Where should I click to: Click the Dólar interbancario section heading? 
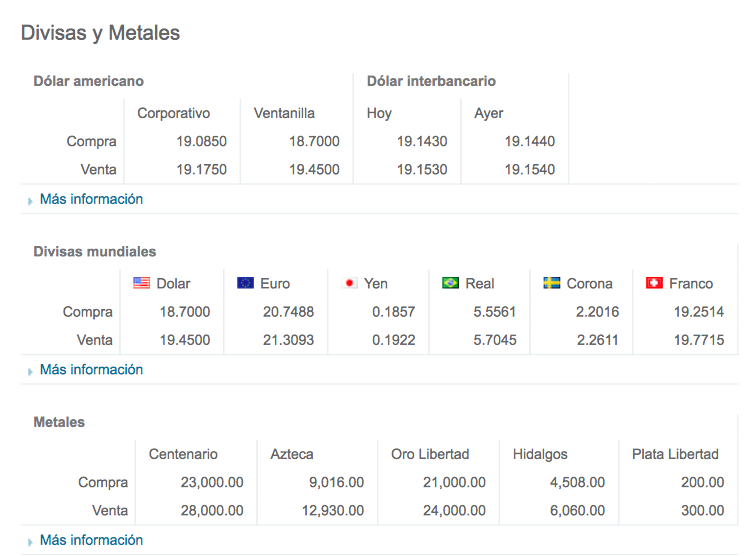pyautogui.click(x=431, y=81)
